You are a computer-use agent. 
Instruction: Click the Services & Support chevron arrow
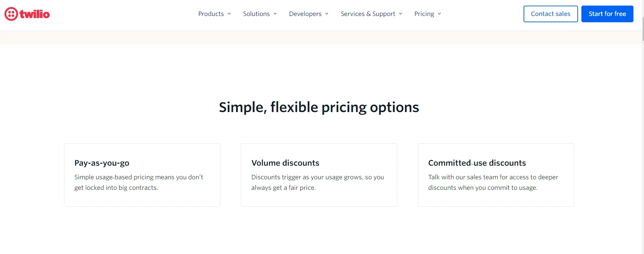(400, 14)
